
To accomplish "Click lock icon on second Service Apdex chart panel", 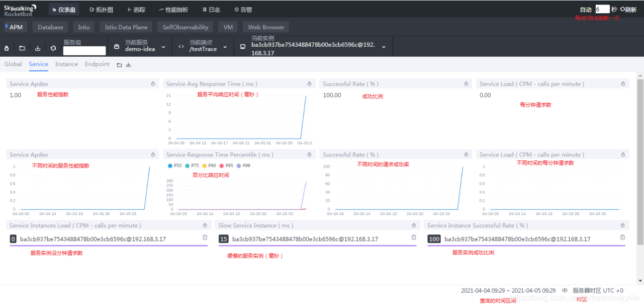I will (x=153, y=154).
